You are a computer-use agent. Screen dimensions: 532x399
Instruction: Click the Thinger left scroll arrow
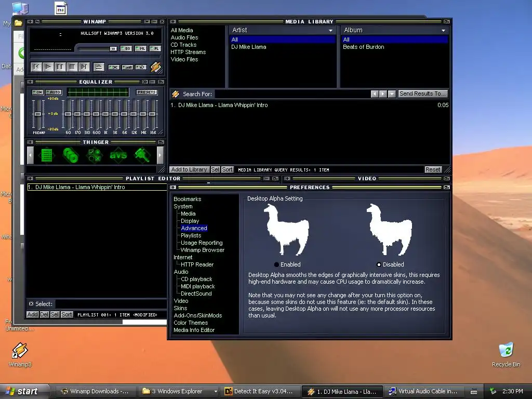point(31,155)
